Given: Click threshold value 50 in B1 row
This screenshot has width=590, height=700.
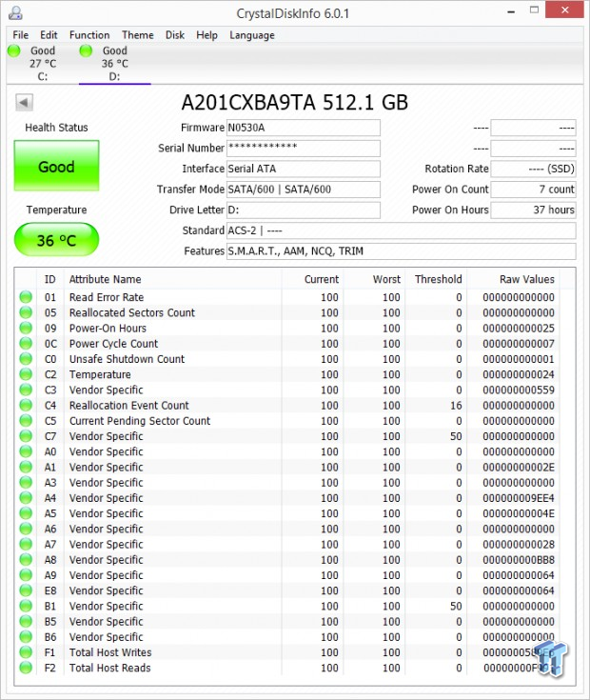Looking at the screenshot, I should click(456, 607).
